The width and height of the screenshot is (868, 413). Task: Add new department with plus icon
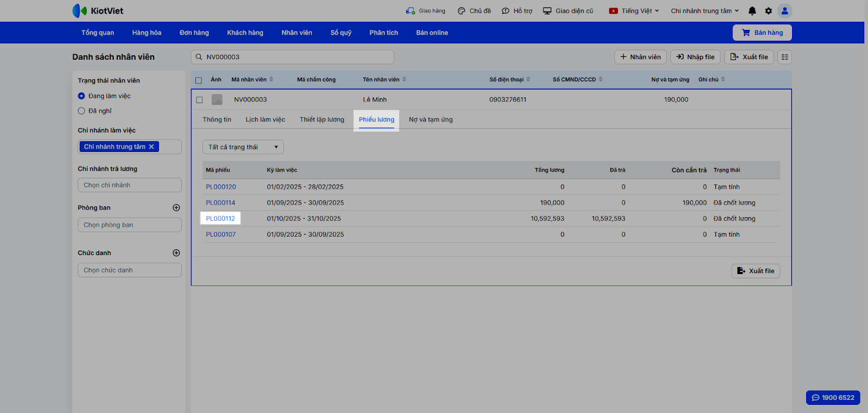(x=176, y=208)
